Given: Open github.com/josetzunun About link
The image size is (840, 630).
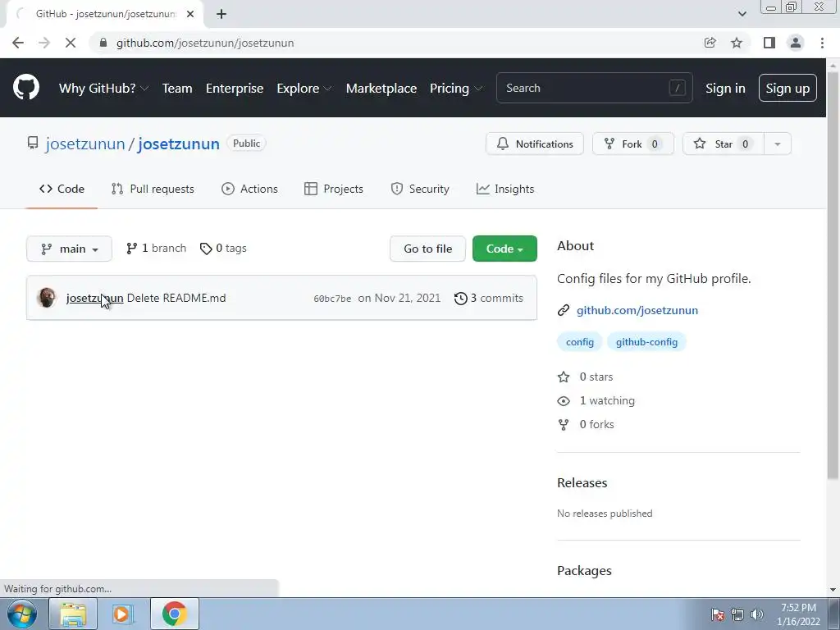Looking at the screenshot, I should pos(637,310).
